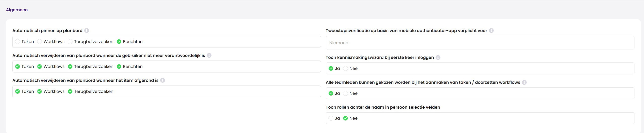The image size is (644, 133).
Task: Uncheck Terugbelverzoeken for removal when item afgerond
Action: pos(70,91)
